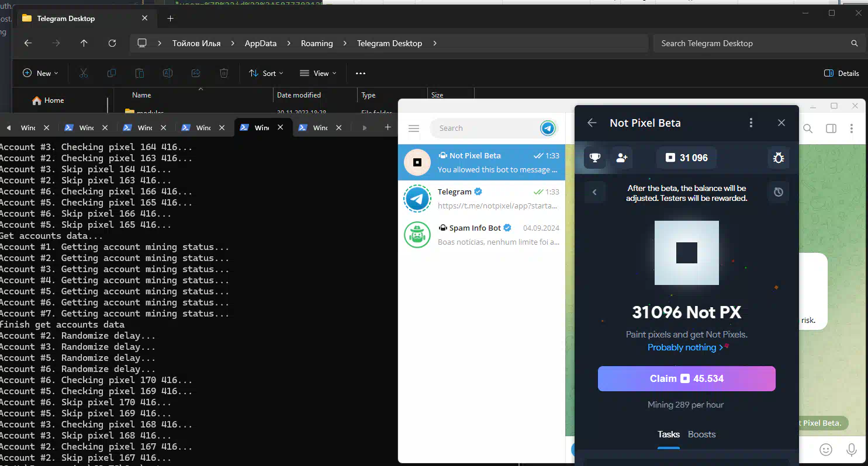Switch to the Tasks tab

click(669, 434)
